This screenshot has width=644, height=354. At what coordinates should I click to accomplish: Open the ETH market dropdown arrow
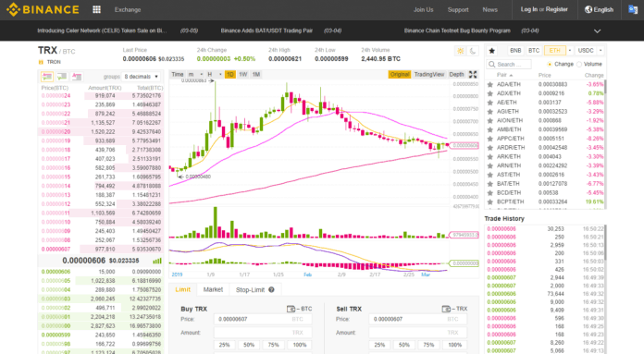tap(570, 51)
